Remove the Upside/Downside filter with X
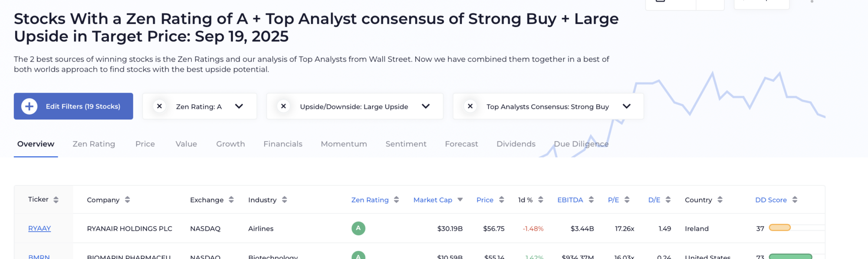 pos(283,106)
